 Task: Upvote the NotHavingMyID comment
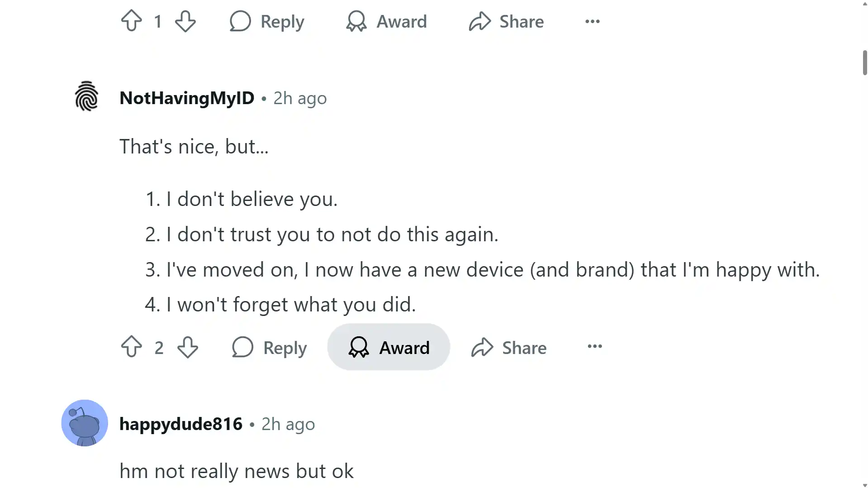132,347
